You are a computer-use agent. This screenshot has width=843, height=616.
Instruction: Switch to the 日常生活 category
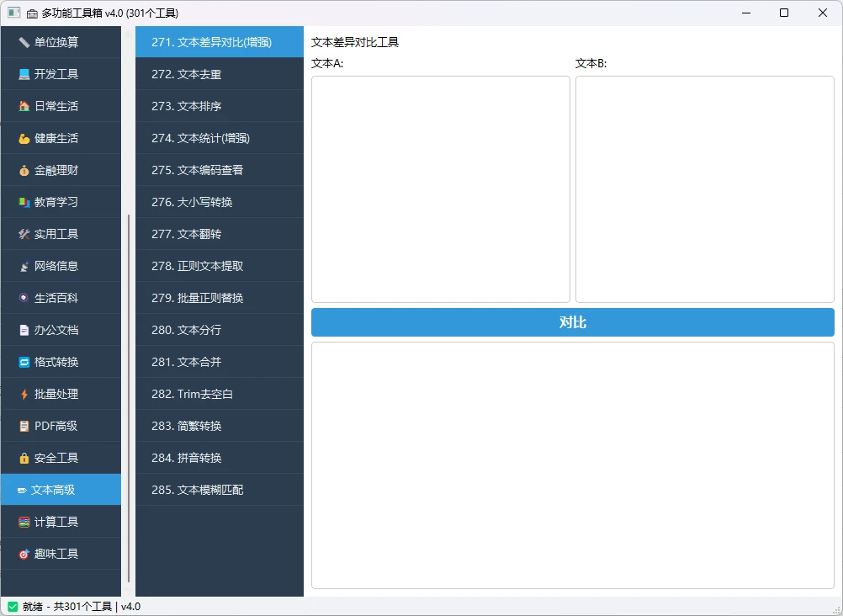coord(61,106)
